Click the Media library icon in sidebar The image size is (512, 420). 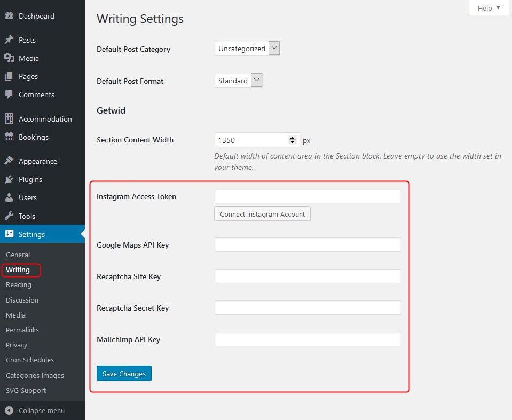pyautogui.click(x=9, y=58)
